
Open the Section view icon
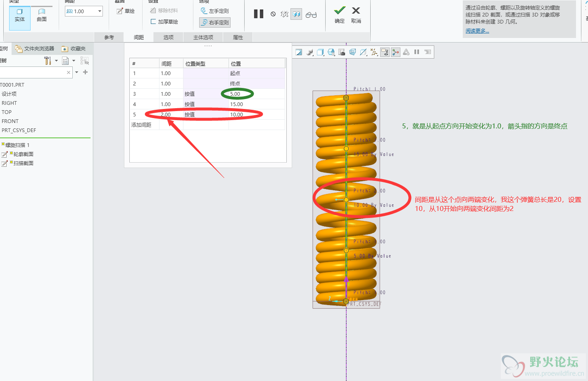363,52
